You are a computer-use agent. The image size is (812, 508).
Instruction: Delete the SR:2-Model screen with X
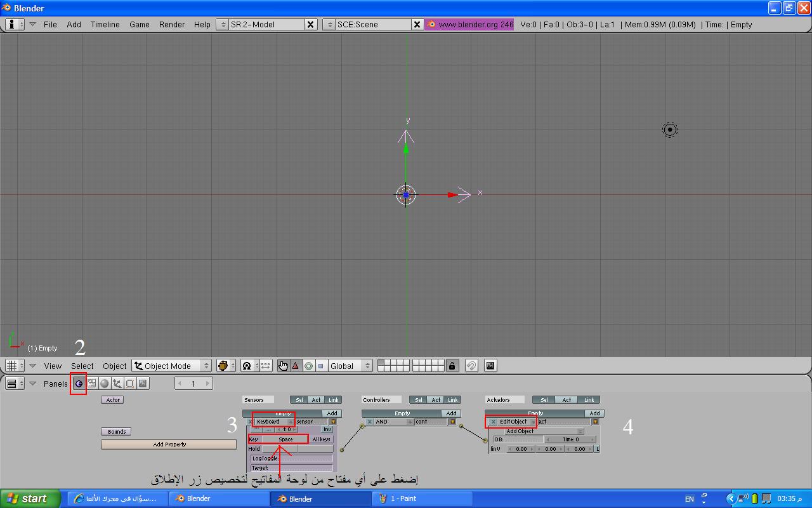(x=311, y=24)
